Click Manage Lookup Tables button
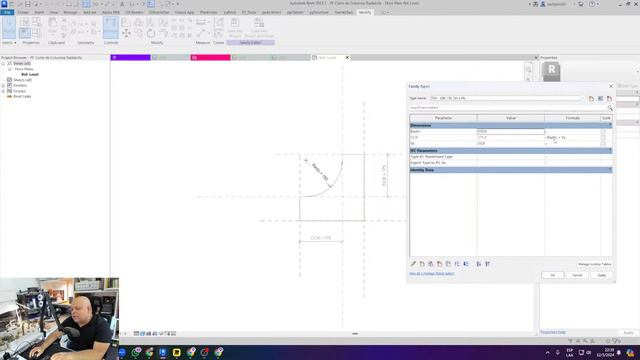This screenshot has height=360, width=640. point(594,264)
